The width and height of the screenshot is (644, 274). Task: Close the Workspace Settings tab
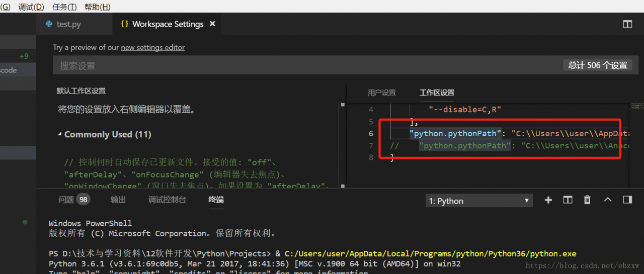click(x=212, y=24)
